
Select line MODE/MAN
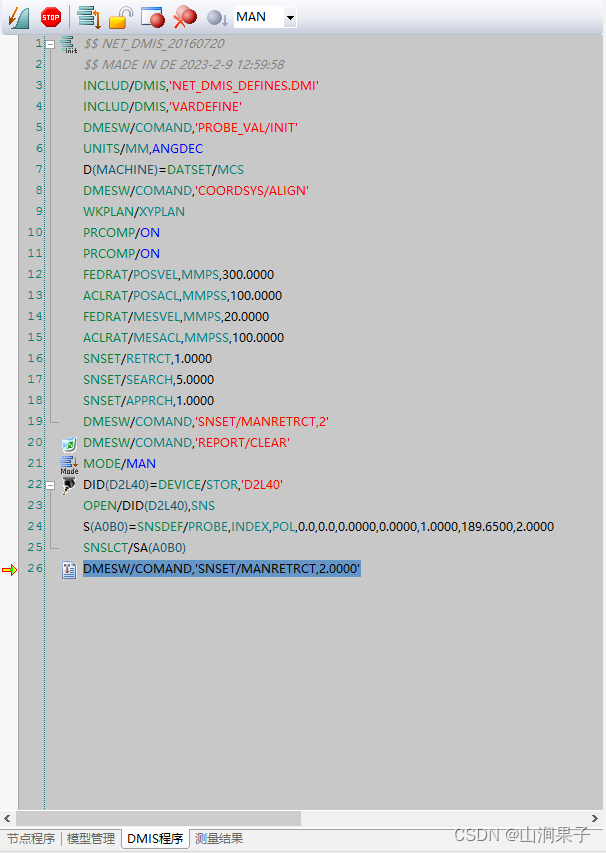pos(119,464)
